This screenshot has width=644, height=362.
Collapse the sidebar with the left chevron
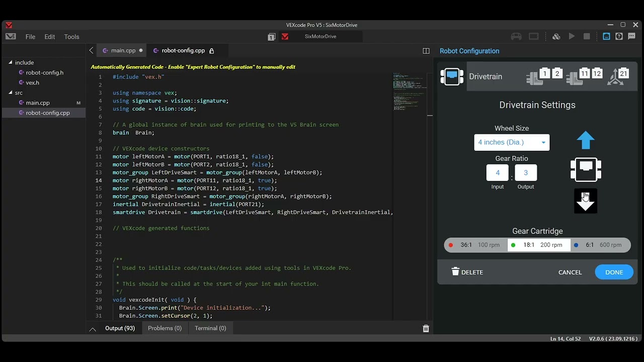click(91, 50)
